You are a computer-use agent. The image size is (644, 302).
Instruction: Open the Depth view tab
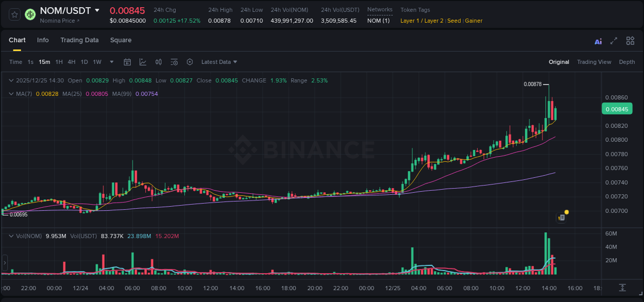click(627, 62)
